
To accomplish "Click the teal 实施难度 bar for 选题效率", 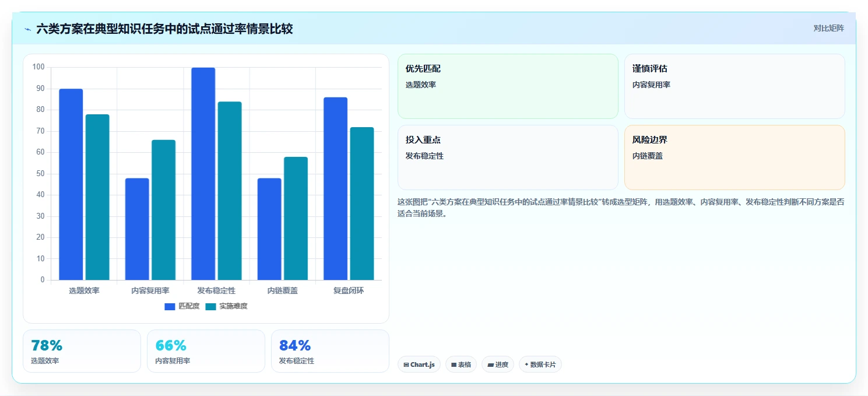I will click(97, 197).
